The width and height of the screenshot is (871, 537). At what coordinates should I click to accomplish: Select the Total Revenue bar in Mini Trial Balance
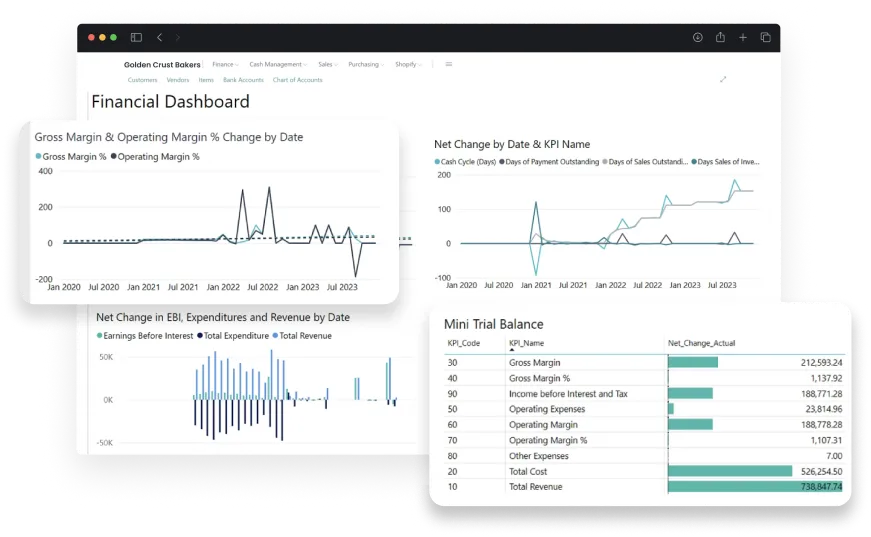pos(755,487)
